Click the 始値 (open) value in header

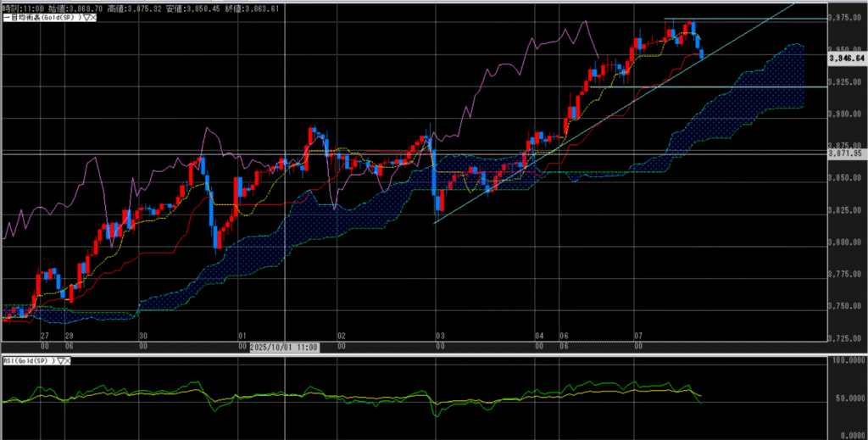(x=85, y=6)
